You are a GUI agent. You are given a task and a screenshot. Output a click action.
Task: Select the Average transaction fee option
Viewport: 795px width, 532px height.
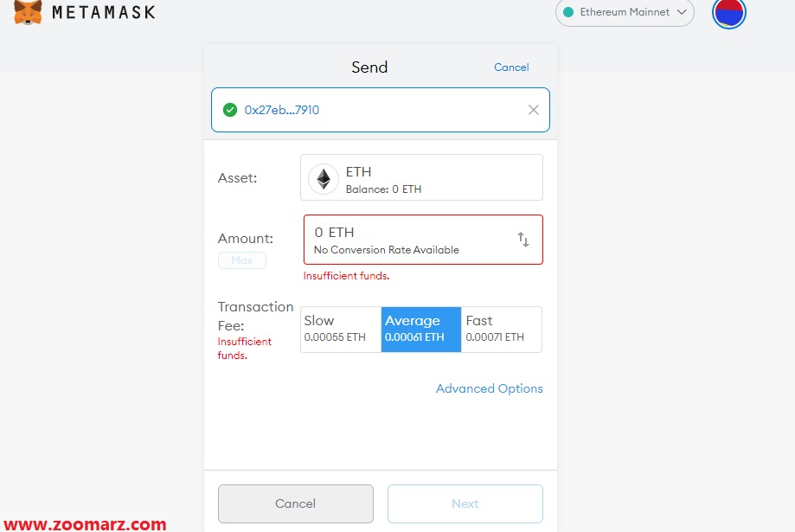(420, 329)
